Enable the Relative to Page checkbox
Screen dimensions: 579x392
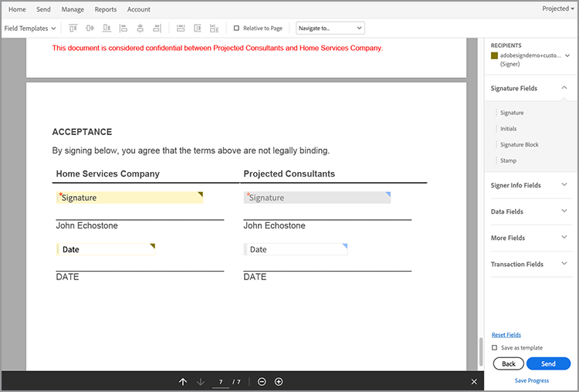(x=236, y=28)
